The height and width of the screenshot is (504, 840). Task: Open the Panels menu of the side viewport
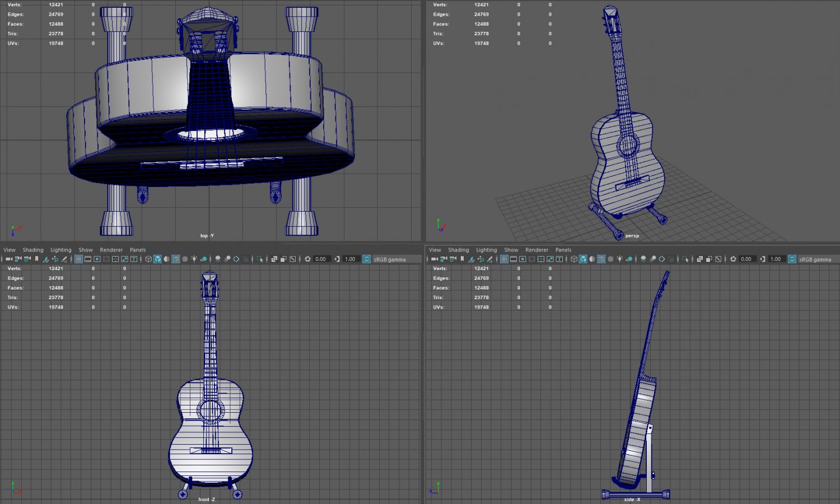pos(562,250)
